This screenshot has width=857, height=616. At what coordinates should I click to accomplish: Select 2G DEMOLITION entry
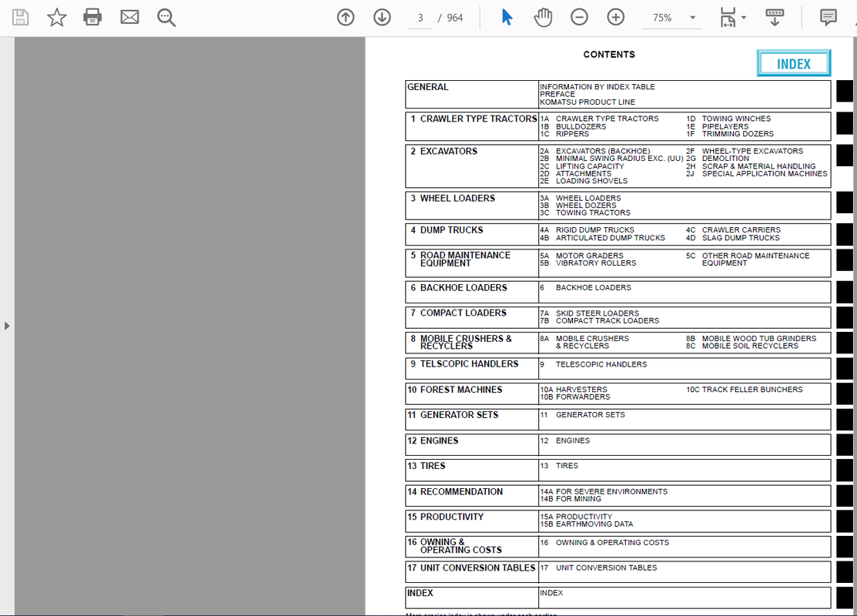tap(718, 159)
